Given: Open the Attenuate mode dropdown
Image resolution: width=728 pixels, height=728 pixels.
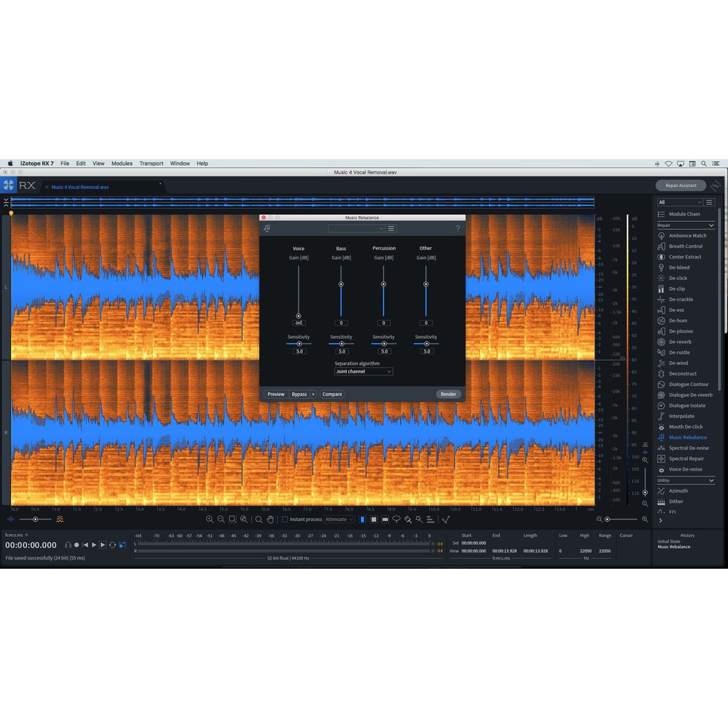Looking at the screenshot, I should coord(339,519).
